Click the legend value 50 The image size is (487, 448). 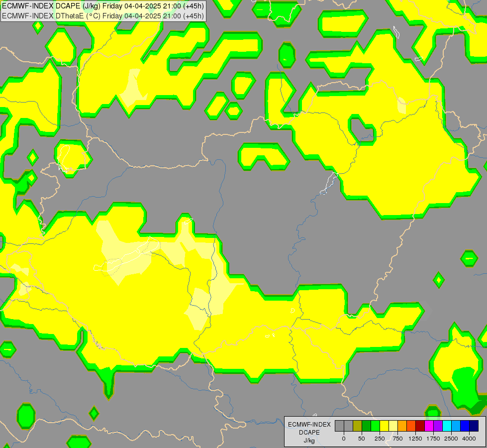tap(362, 439)
